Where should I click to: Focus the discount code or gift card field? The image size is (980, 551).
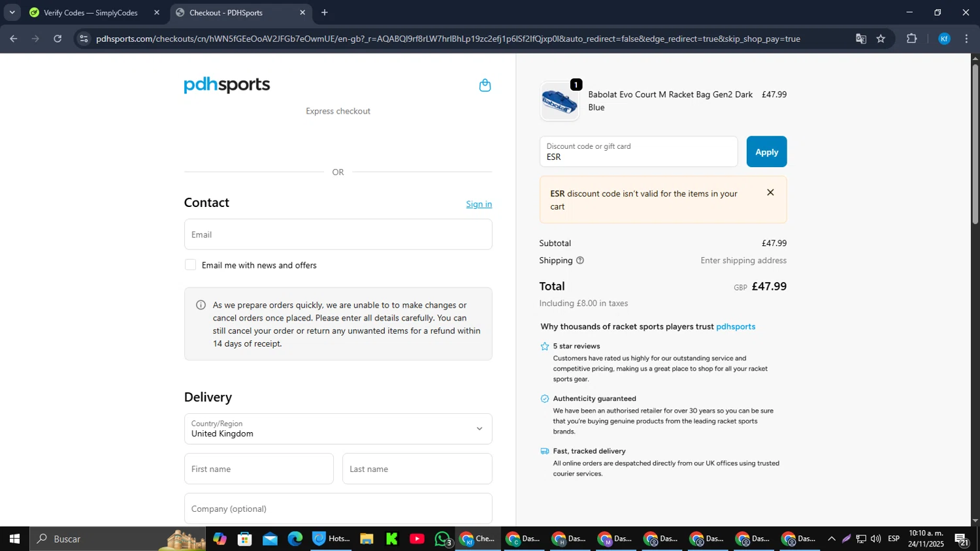[x=638, y=151]
